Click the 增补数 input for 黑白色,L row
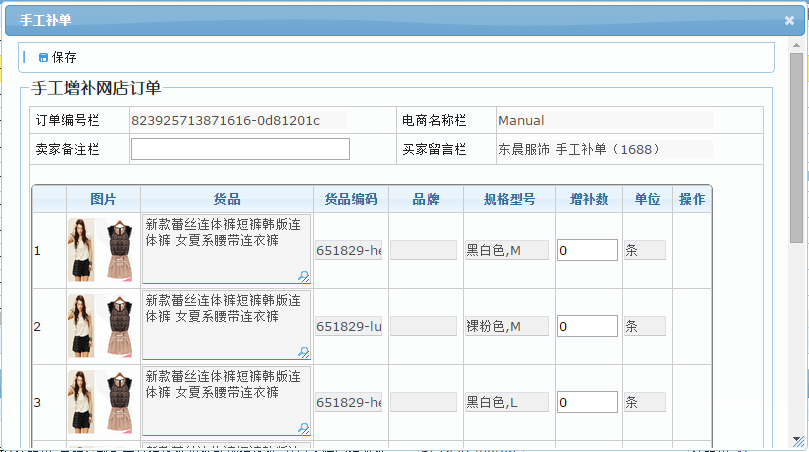The height and width of the screenshot is (452, 809). click(587, 402)
